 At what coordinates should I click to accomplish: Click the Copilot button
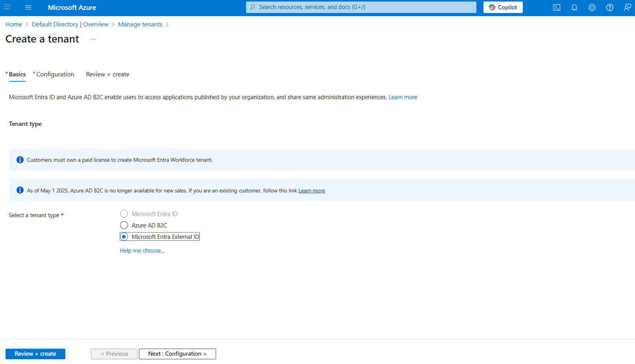point(503,7)
